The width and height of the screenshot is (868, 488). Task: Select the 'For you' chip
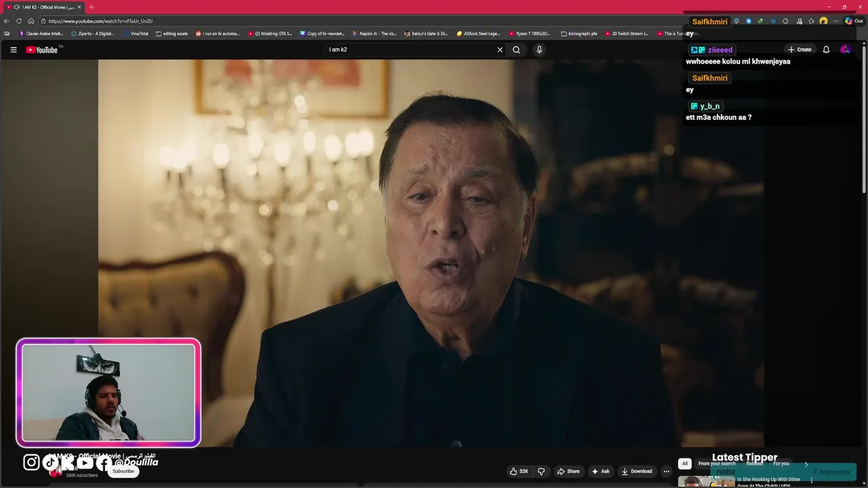(x=781, y=464)
